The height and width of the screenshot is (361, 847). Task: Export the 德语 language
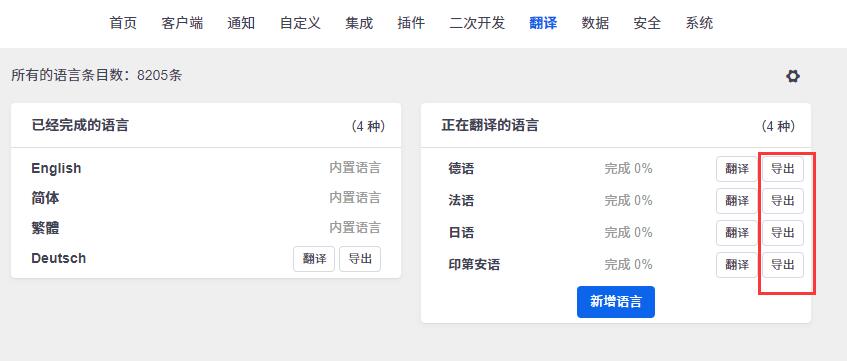(783, 169)
